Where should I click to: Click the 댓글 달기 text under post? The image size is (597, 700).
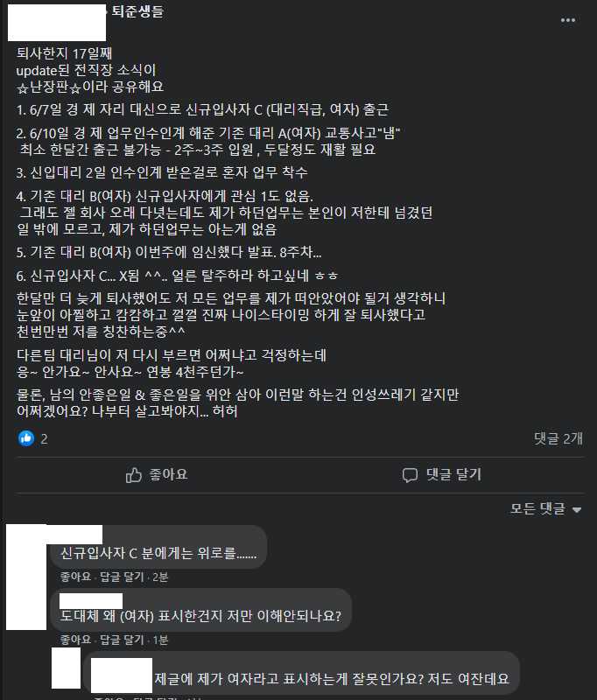tap(453, 474)
